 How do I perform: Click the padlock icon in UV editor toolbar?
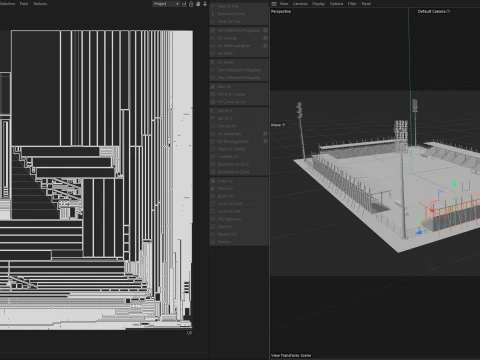(191, 4)
